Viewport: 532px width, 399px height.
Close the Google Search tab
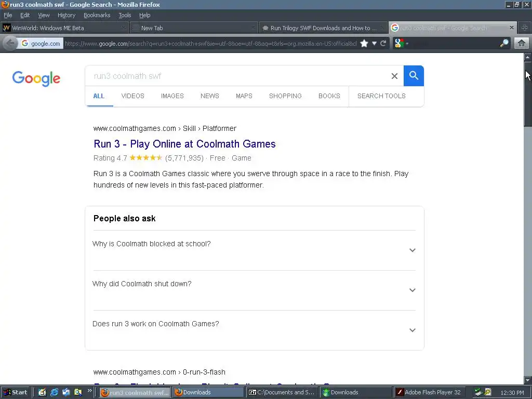(512, 28)
